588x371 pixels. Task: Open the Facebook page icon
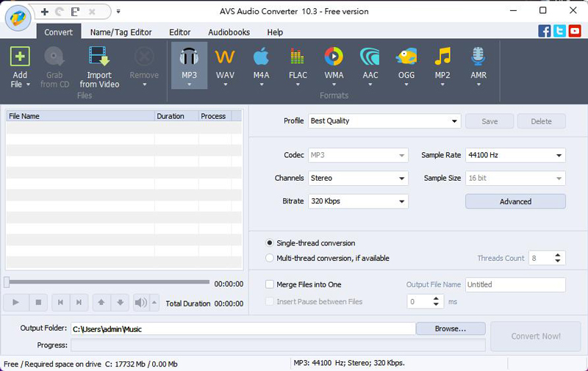point(545,31)
